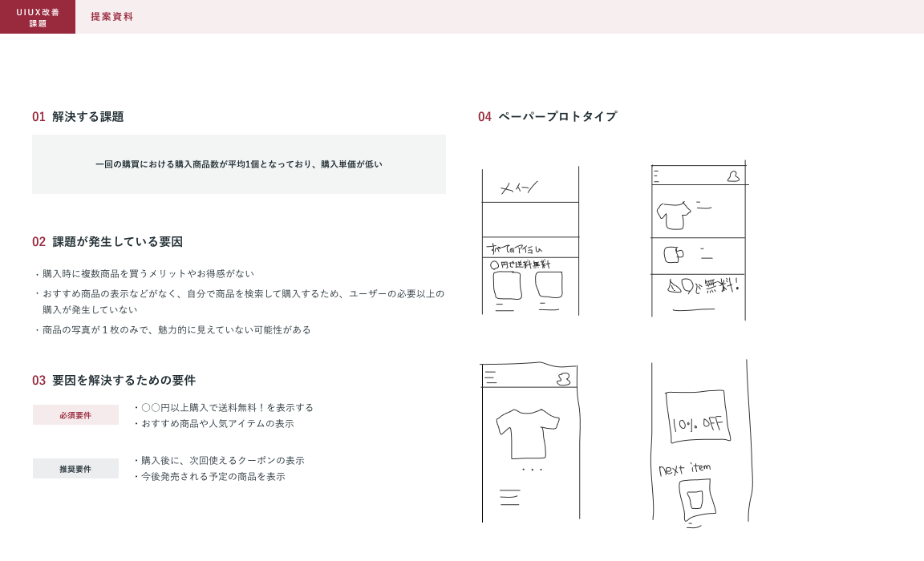The height and width of the screenshot is (561, 924).
Task: Click the three-dot carousel indicator under the T-shirt
Action: (x=531, y=470)
